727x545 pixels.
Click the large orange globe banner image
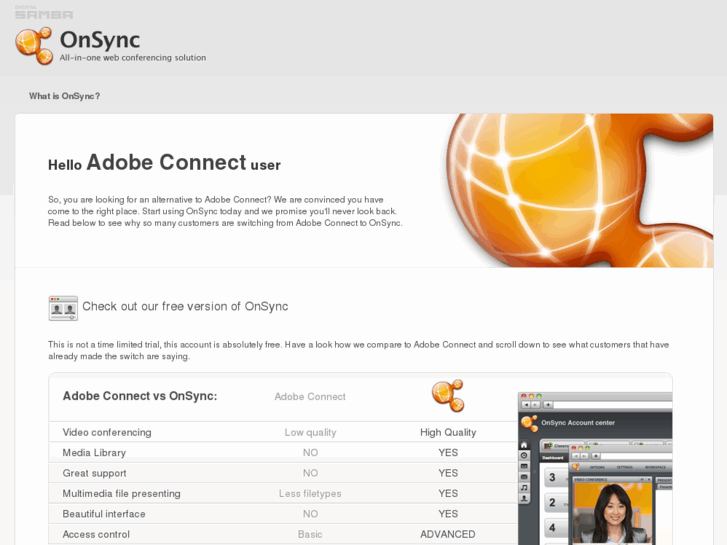coord(579,190)
